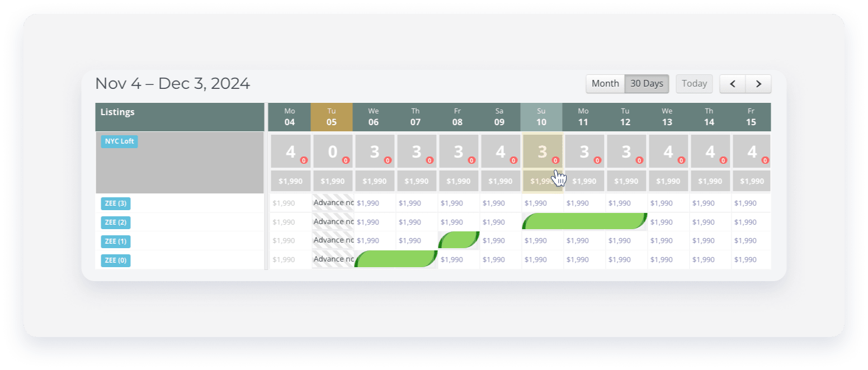Open the ZEE (0) listing tag
Screen dimensions: 868x370
(x=116, y=260)
